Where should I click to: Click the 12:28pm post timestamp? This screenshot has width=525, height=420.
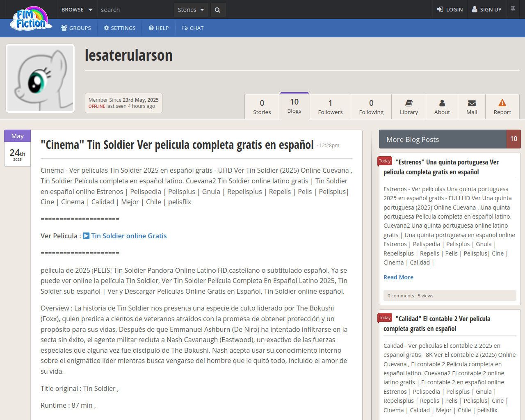(329, 145)
